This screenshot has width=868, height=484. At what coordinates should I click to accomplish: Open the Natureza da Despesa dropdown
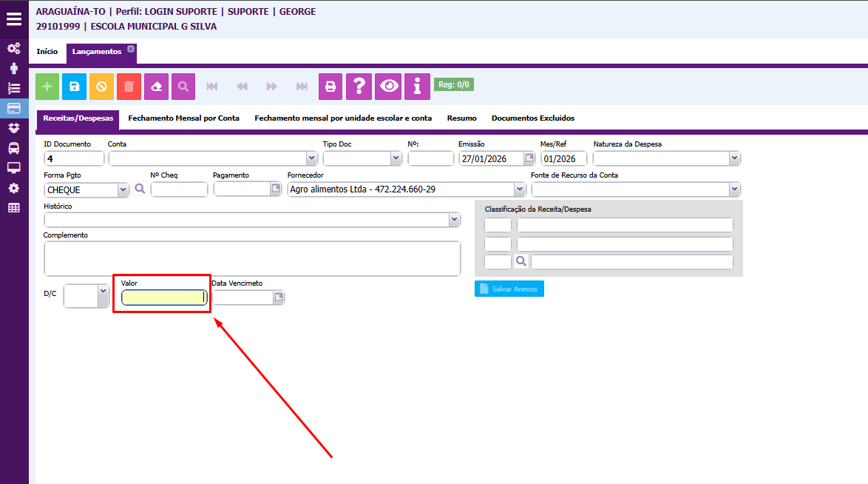coord(734,158)
